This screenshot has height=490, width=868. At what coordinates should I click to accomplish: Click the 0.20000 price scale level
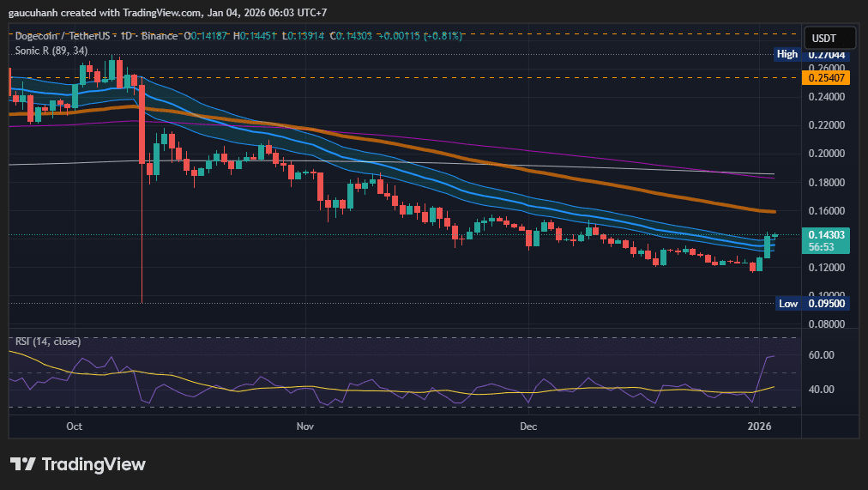[828, 154]
